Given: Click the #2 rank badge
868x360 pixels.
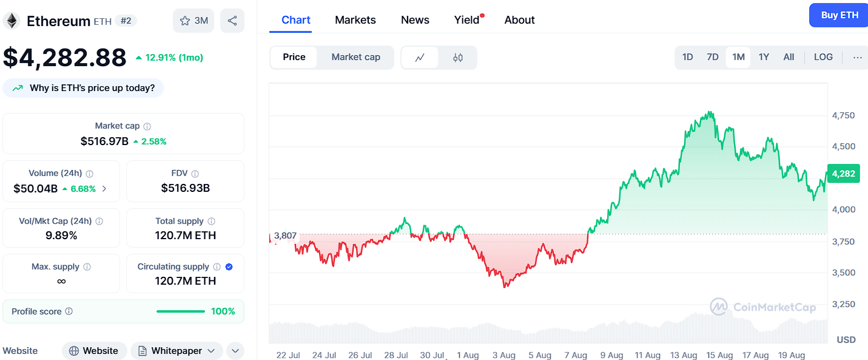Looking at the screenshot, I should 126,21.
